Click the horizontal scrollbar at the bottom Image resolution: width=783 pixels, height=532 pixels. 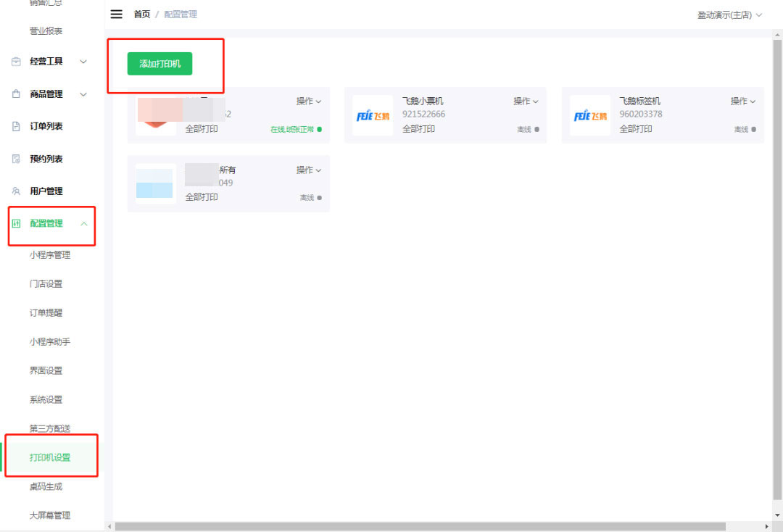coord(420,526)
